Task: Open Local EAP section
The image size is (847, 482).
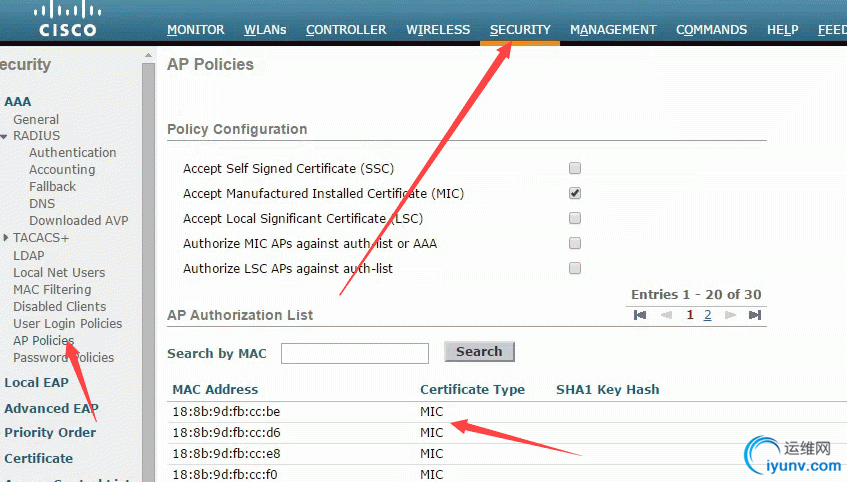Action: coord(37,383)
